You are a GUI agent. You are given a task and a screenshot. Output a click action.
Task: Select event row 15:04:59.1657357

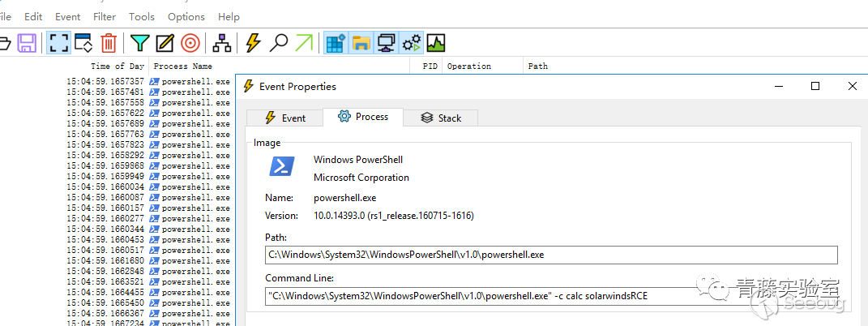coord(148,81)
